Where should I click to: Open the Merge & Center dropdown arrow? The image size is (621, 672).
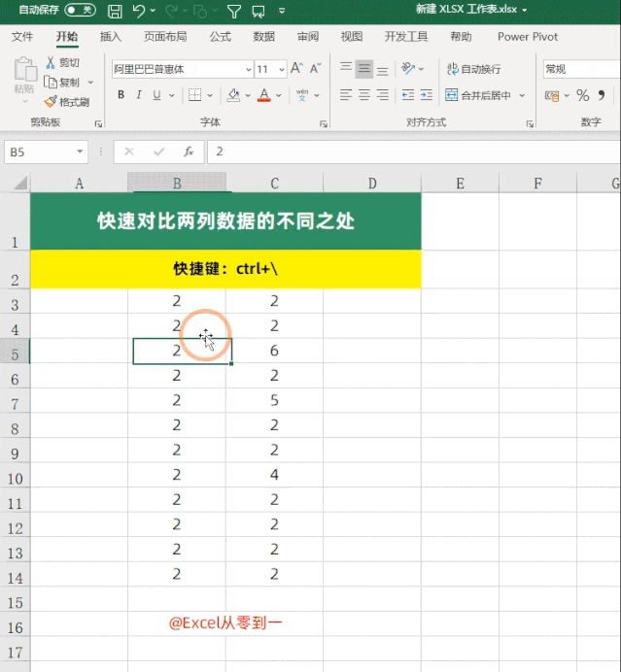[522, 95]
